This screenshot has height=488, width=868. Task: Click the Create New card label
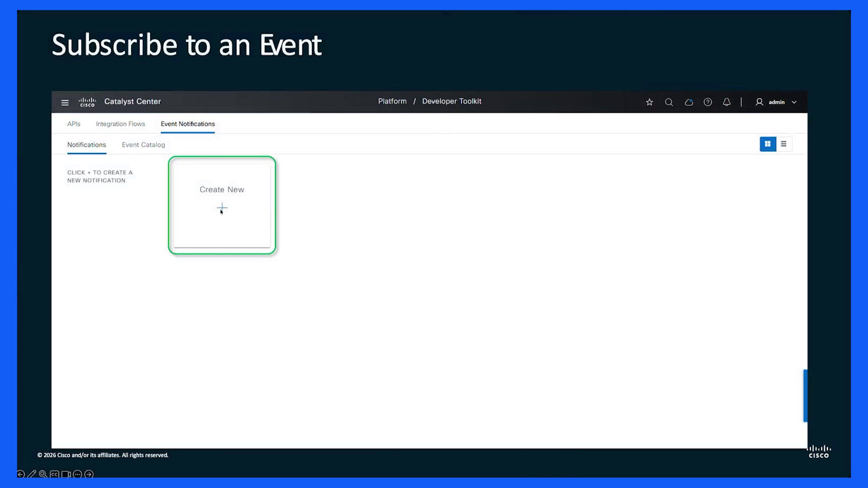[222, 190]
